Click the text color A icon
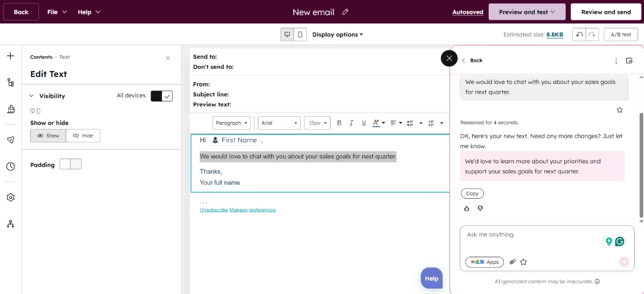The width and height of the screenshot is (644, 294). coord(376,123)
